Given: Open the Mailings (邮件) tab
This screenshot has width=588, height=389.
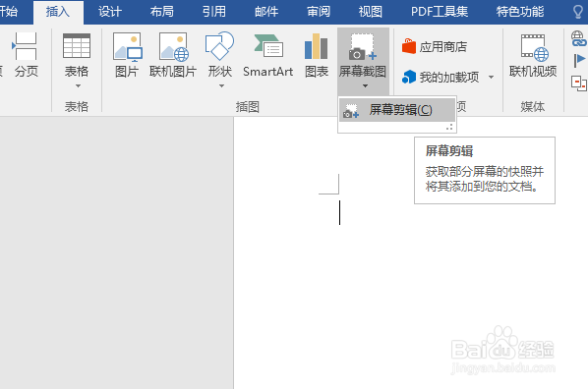Looking at the screenshot, I should (x=266, y=12).
